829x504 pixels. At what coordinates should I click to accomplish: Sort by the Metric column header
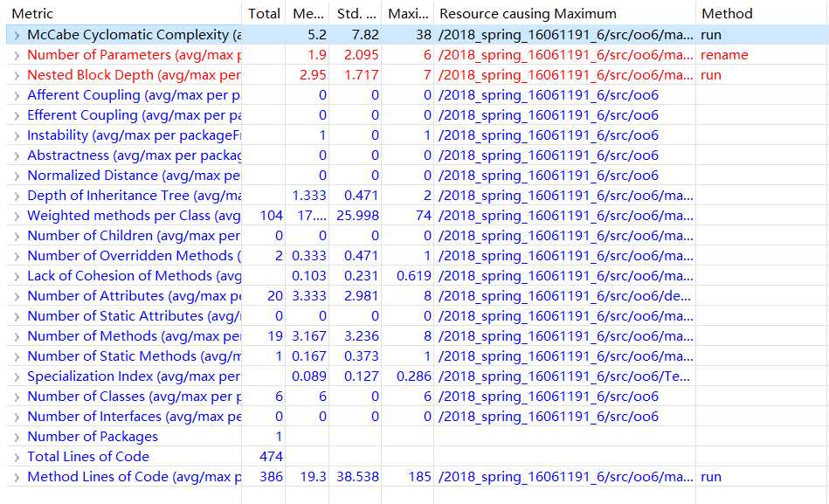tap(32, 14)
